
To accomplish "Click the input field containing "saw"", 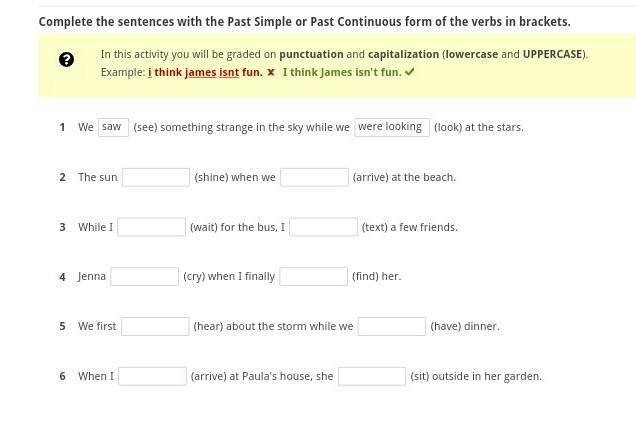I will click(x=113, y=127).
